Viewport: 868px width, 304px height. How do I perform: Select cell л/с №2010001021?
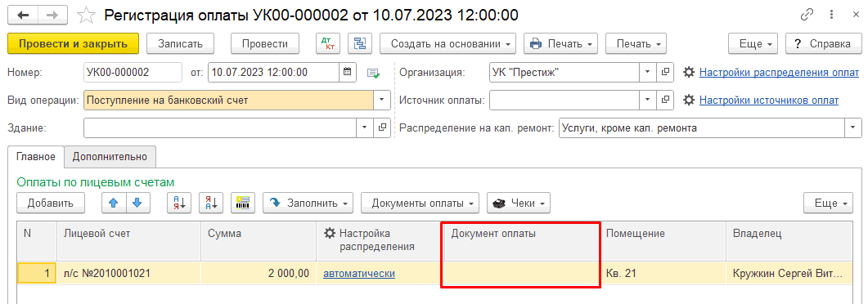[128, 274]
